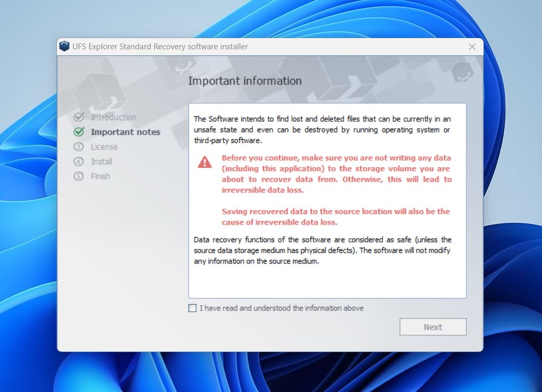Viewport: 542px width, 392px height.
Task: Click the step 5 circle icon next to Finish
Action: (78, 176)
